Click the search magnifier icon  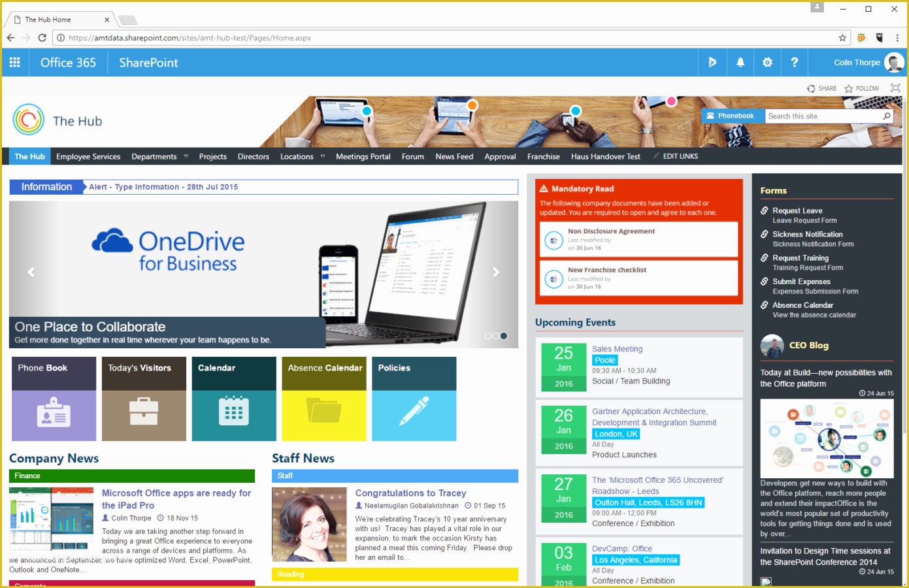point(887,116)
